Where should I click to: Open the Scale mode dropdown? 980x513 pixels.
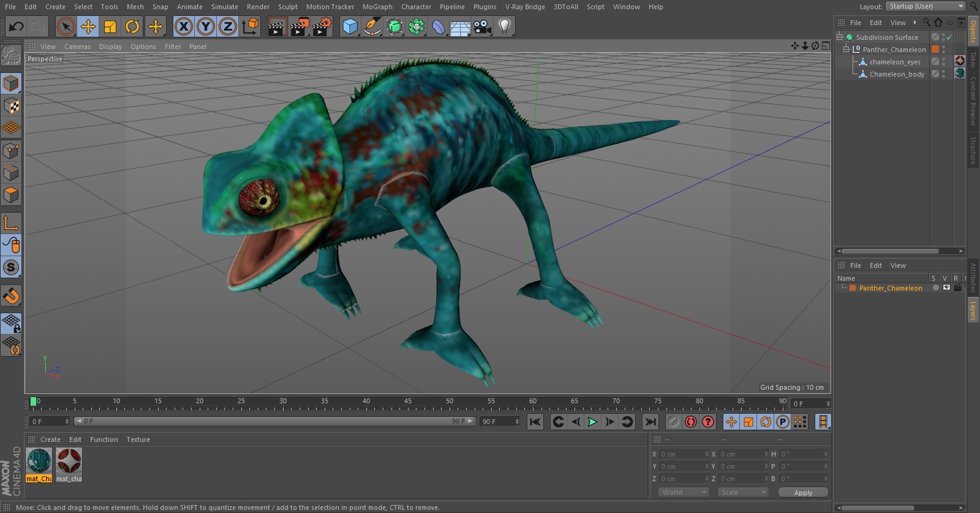pyautogui.click(x=743, y=492)
